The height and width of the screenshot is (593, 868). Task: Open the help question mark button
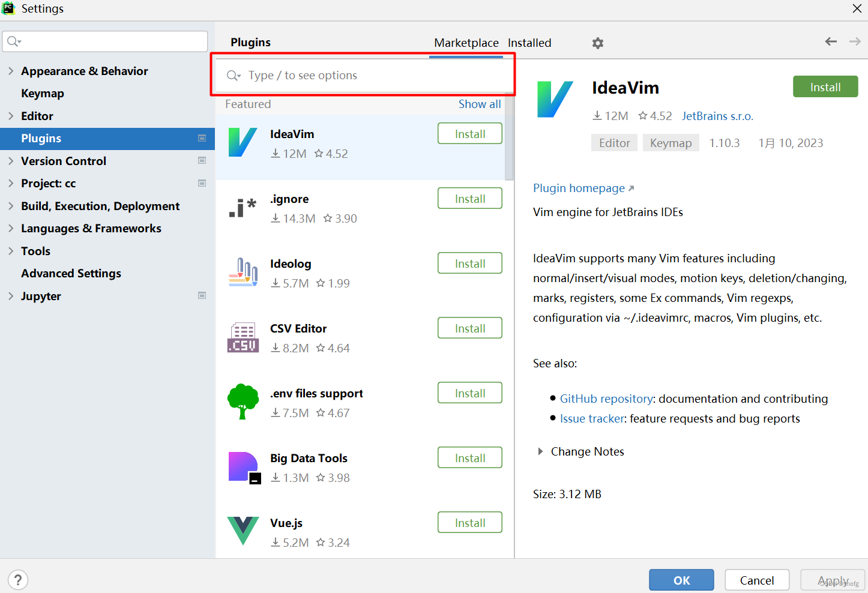(18, 580)
